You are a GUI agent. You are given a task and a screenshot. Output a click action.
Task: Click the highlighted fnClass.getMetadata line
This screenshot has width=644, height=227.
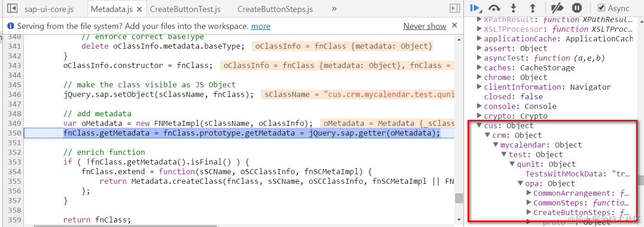pos(252,133)
